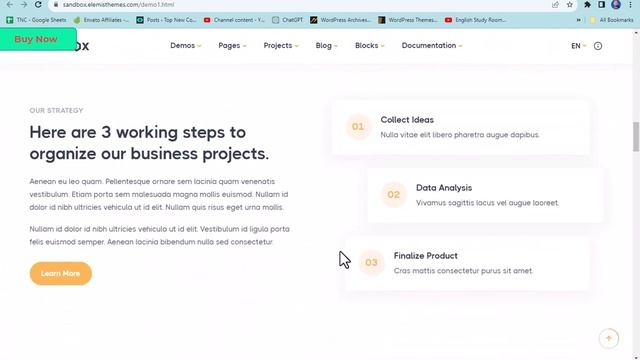Click the '3 working steps' main heading
This screenshot has width=640, height=360.
(x=149, y=143)
